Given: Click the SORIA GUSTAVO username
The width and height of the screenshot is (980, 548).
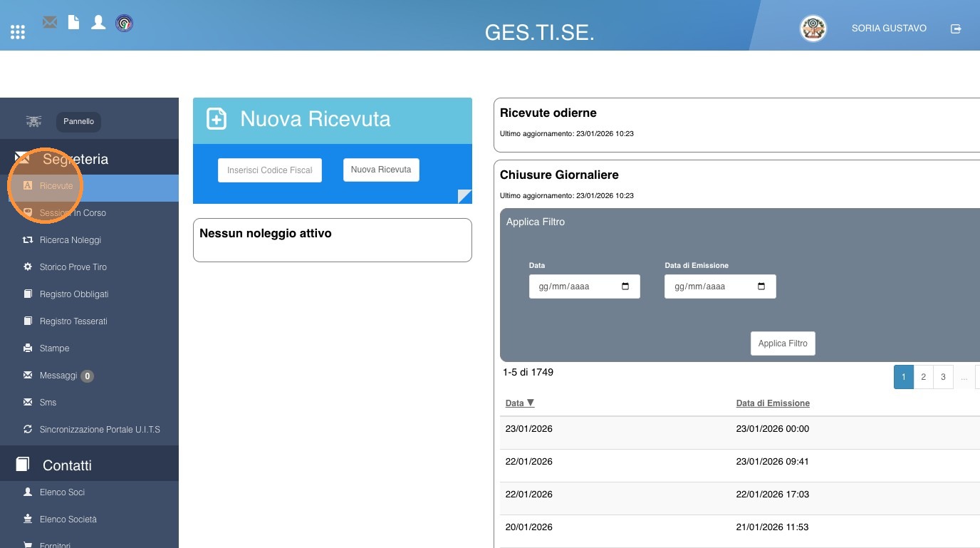Looking at the screenshot, I should [x=889, y=29].
